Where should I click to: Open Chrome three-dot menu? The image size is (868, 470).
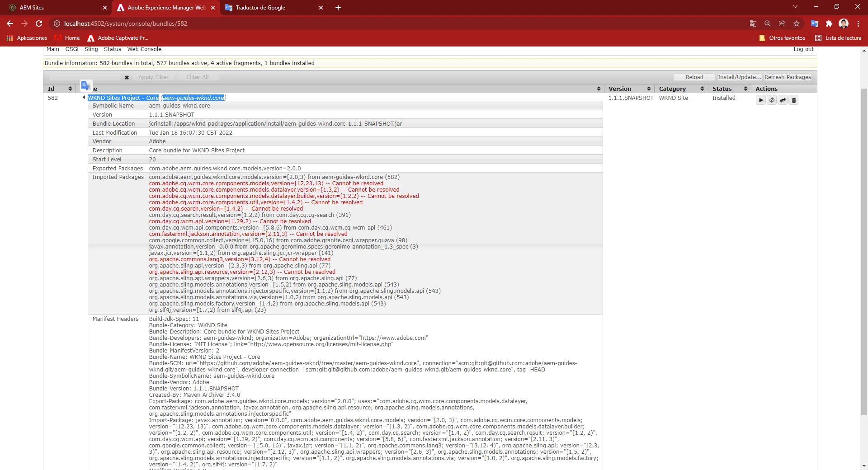pyautogui.click(x=858, y=23)
